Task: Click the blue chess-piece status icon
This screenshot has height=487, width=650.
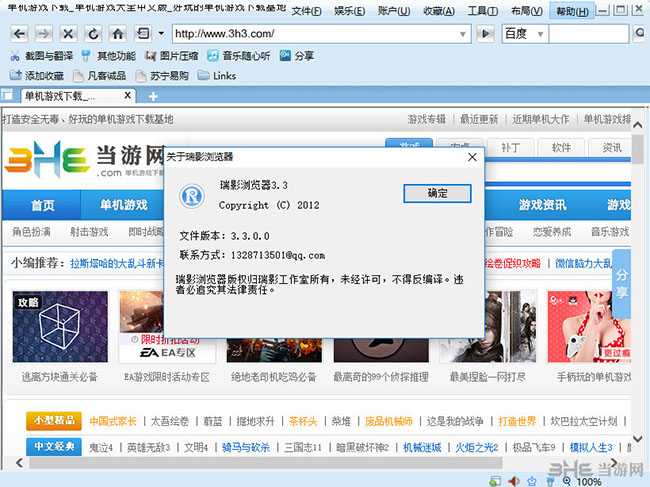Action: coord(532,481)
